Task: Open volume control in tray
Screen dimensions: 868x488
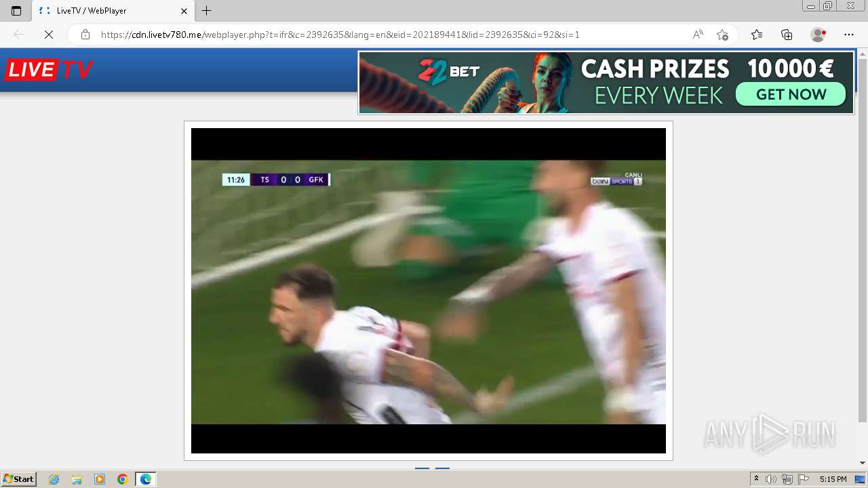Action: pyautogui.click(x=771, y=479)
